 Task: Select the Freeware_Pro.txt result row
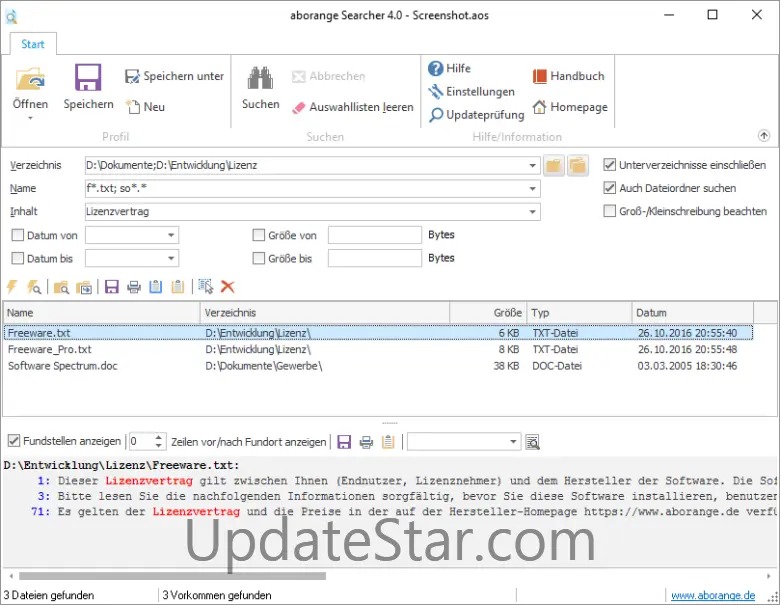click(x=378, y=349)
